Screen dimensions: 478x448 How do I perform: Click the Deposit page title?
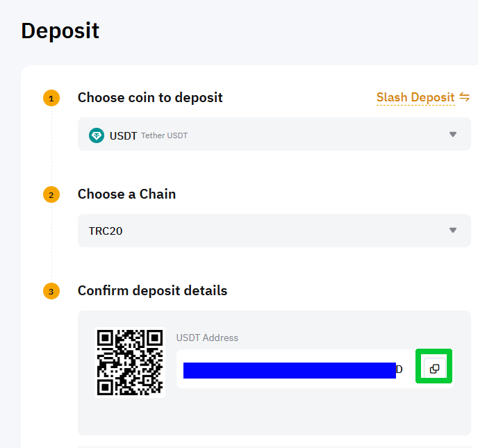point(60,31)
